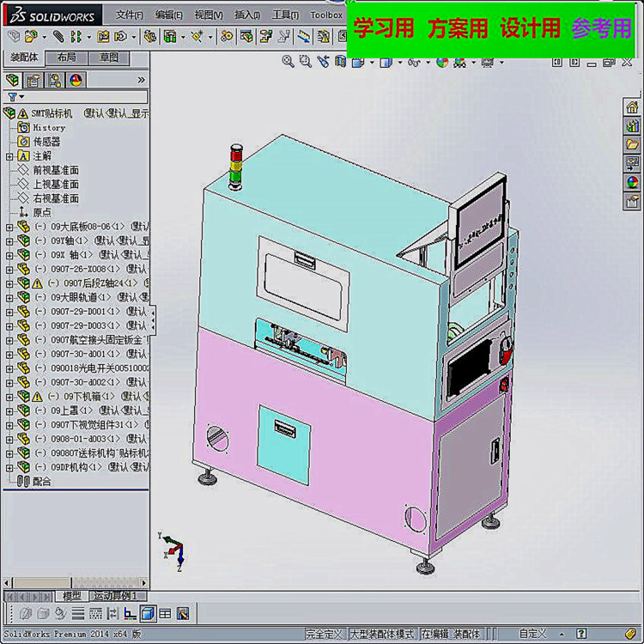Expand the 09DP机构<1> component node
The height and width of the screenshot is (644, 644).
point(9,468)
